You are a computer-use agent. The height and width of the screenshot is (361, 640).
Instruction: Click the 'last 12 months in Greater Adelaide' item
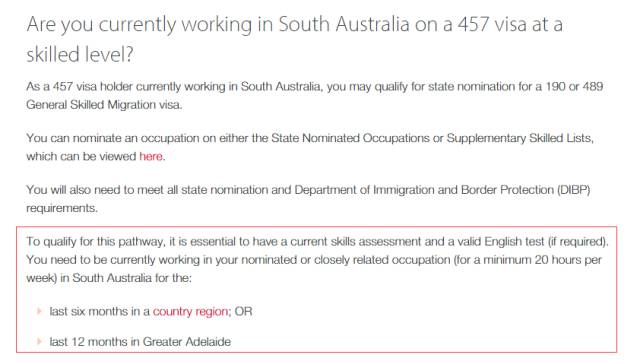[x=140, y=341]
